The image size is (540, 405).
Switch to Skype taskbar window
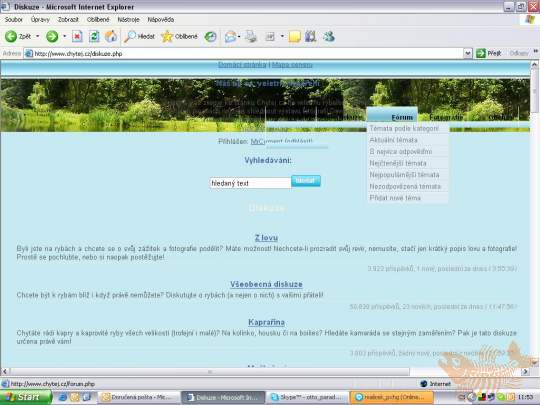click(x=308, y=397)
